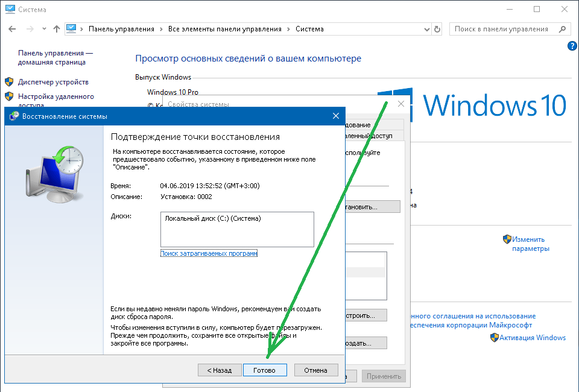This screenshot has width=579, height=392.
Task: Open recent locations dropdown chevron
Action: point(44,29)
